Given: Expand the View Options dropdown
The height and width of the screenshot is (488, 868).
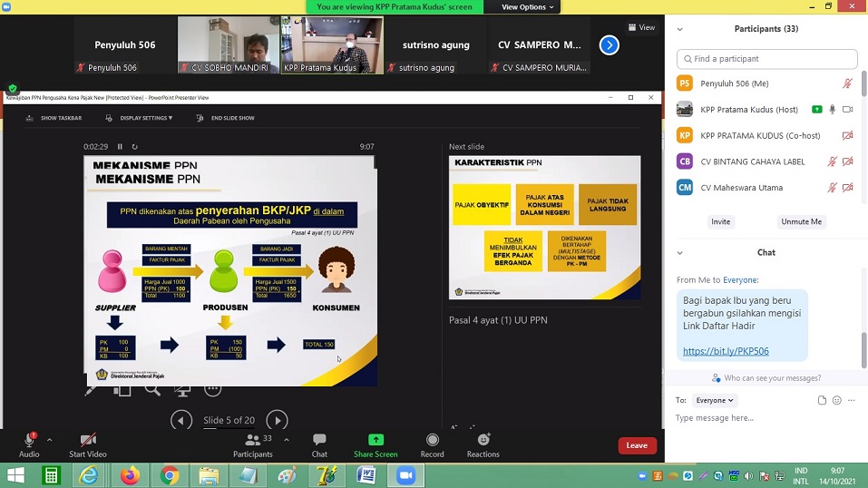Looking at the screenshot, I should click(x=524, y=7).
